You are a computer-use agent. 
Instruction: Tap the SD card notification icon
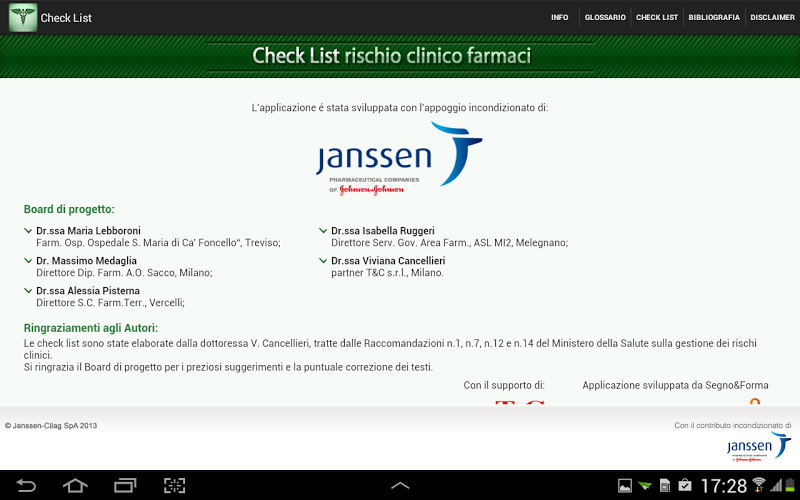[665, 485]
